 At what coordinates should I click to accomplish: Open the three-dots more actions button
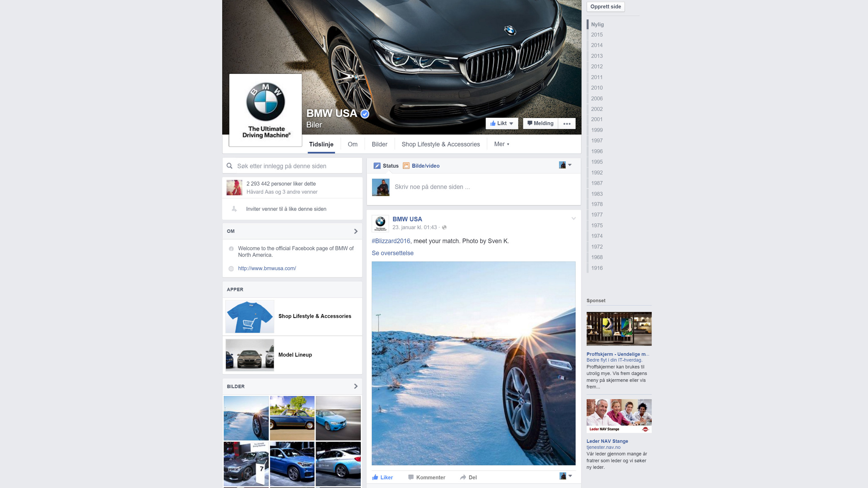pos(567,124)
